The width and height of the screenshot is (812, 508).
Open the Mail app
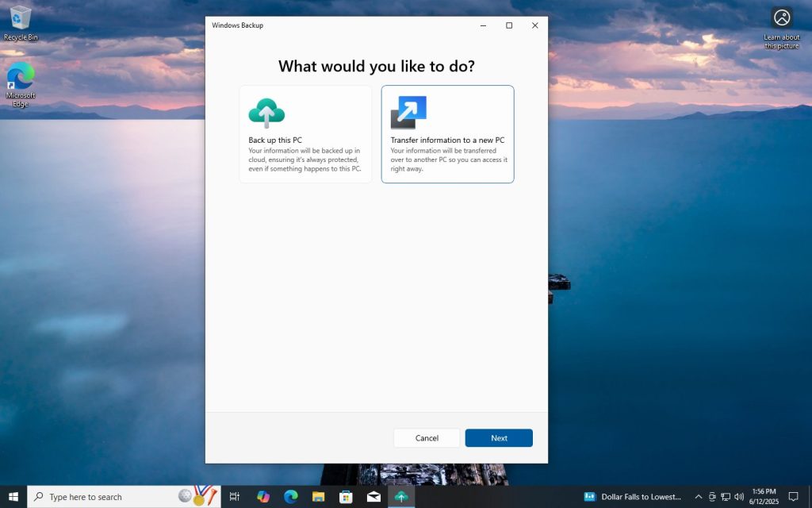373,496
